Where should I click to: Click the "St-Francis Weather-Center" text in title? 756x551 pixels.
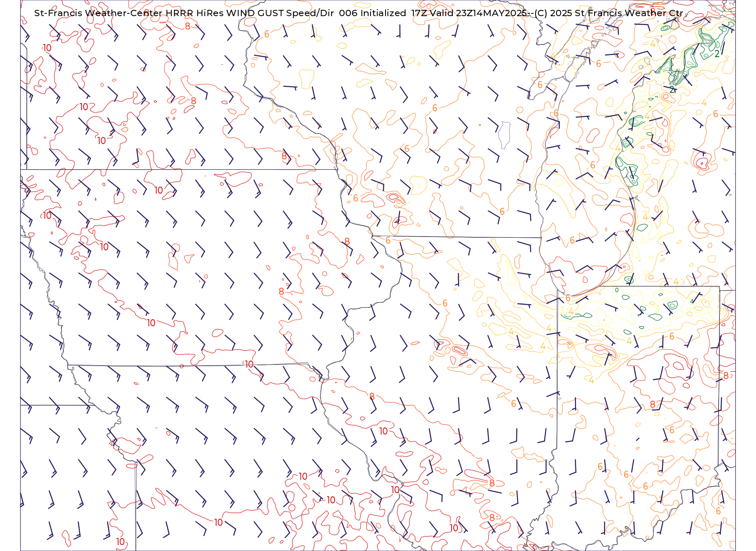[x=98, y=13]
